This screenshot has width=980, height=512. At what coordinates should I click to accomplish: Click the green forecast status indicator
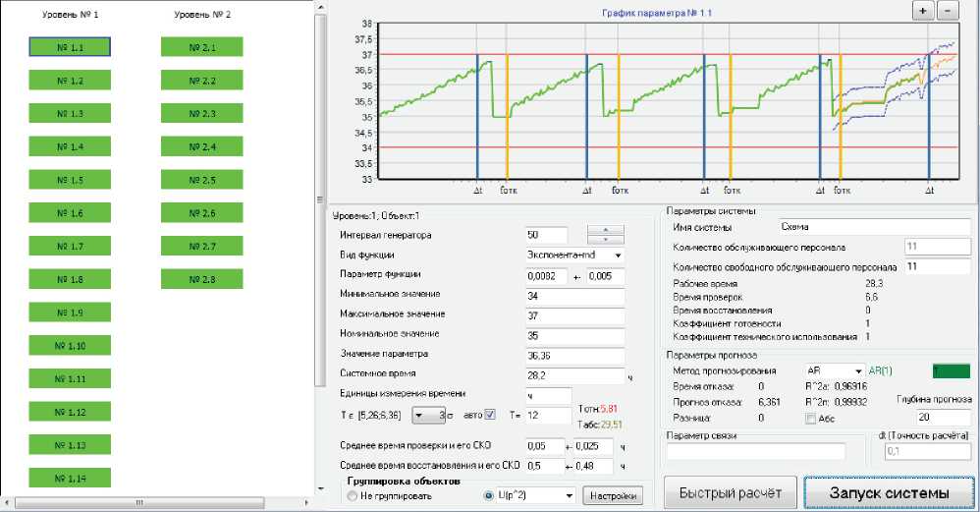point(952,370)
